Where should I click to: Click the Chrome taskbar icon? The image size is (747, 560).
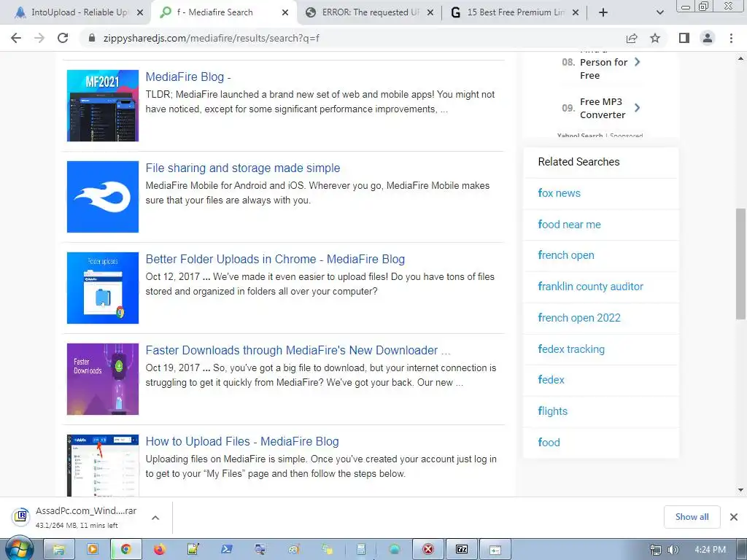coord(125,550)
